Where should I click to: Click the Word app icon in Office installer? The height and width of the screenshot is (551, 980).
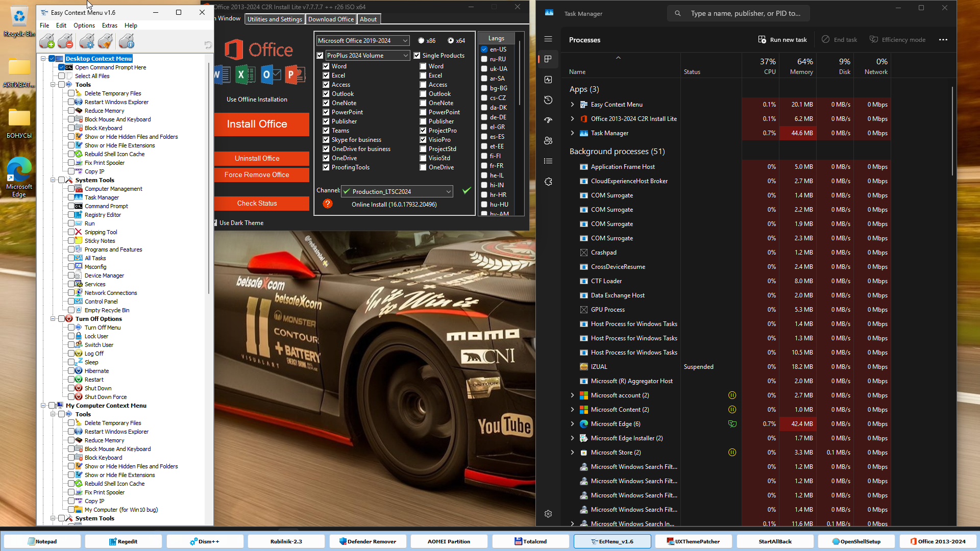(x=223, y=75)
